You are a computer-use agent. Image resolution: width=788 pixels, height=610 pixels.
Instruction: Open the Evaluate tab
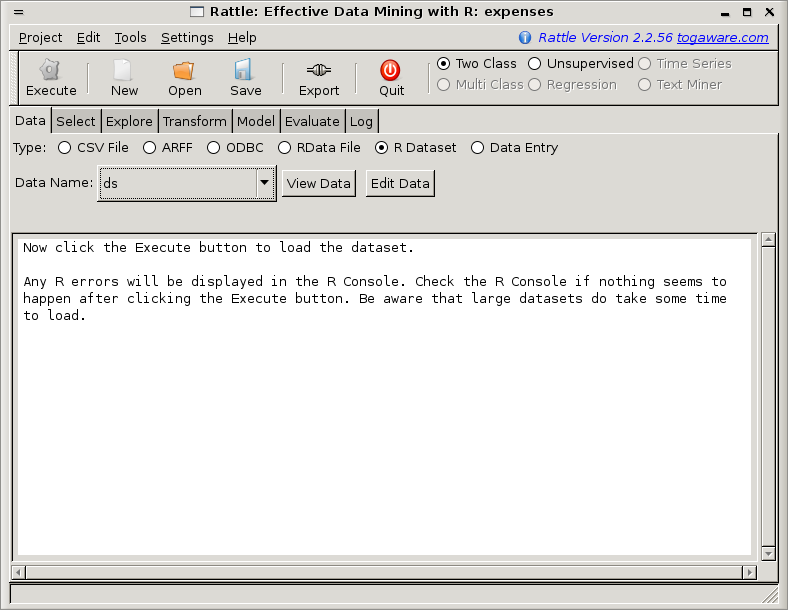point(312,122)
